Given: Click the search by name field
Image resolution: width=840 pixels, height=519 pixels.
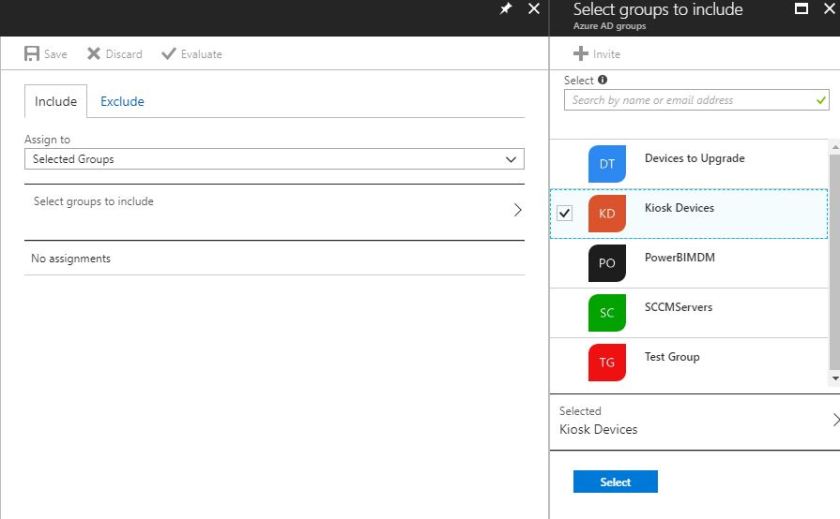Looking at the screenshot, I should (690, 100).
